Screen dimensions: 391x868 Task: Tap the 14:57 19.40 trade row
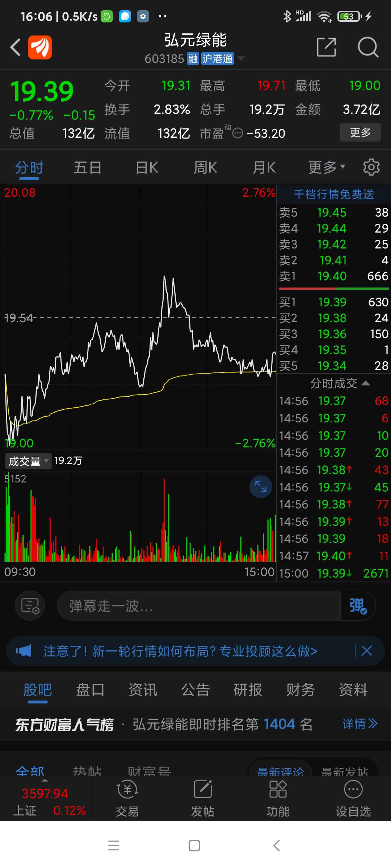coord(333,556)
